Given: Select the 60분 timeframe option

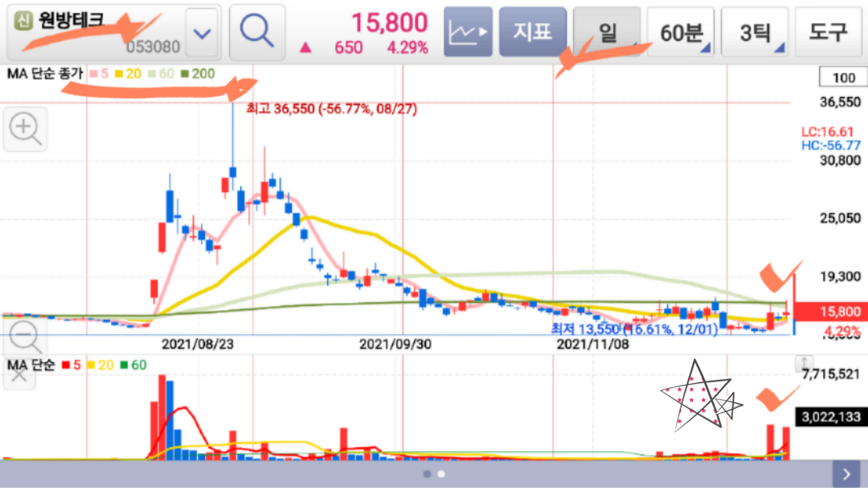Looking at the screenshot, I should coord(681,32).
